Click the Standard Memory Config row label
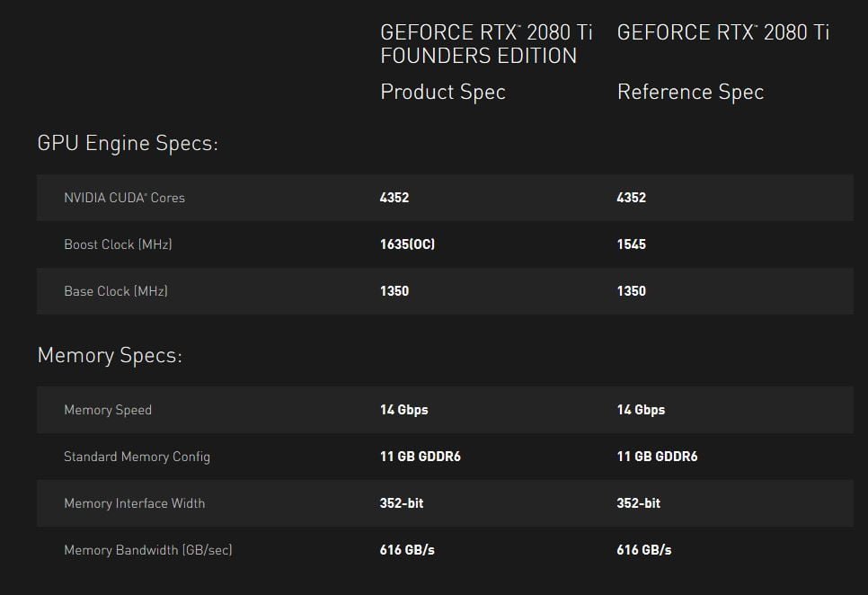 137,457
